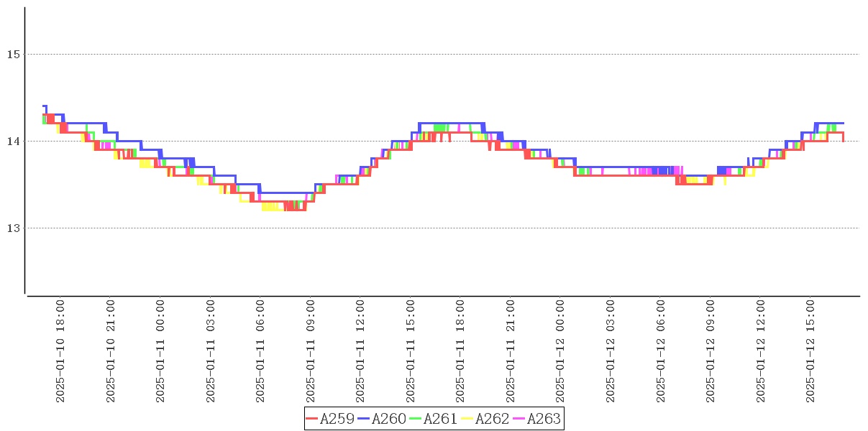The width and height of the screenshot is (868, 431).
Task: Select the A261 legend text
Action: (440, 419)
